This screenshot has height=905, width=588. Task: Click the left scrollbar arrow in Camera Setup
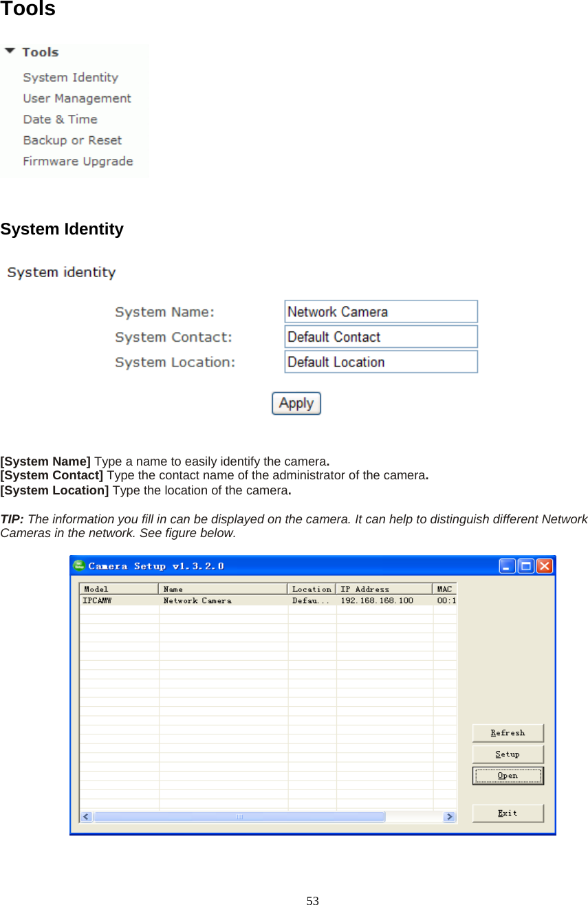tap(85, 816)
